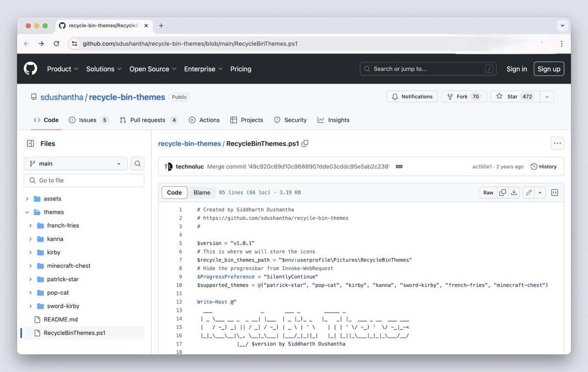The width and height of the screenshot is (588, 372).
Task: Click the pencil edit file icon
Action: [x=529, y=193]
